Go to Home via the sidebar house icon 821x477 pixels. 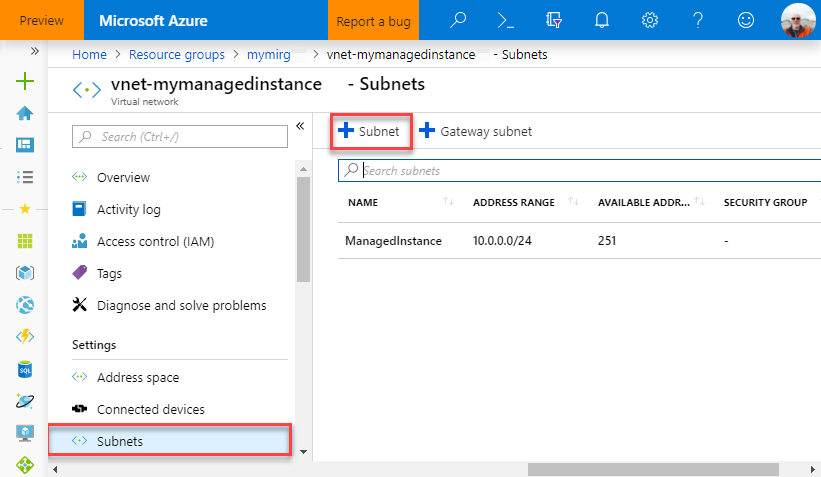(26, 113)
